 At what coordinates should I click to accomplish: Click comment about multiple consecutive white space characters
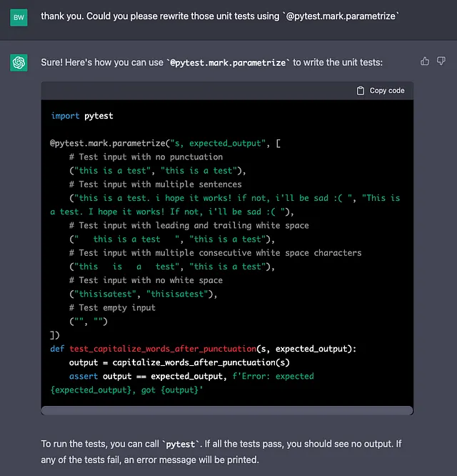pos(216,253)
